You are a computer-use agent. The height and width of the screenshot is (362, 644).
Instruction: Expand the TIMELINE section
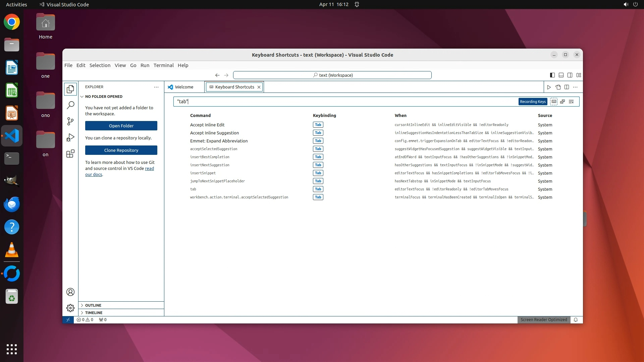94,313
